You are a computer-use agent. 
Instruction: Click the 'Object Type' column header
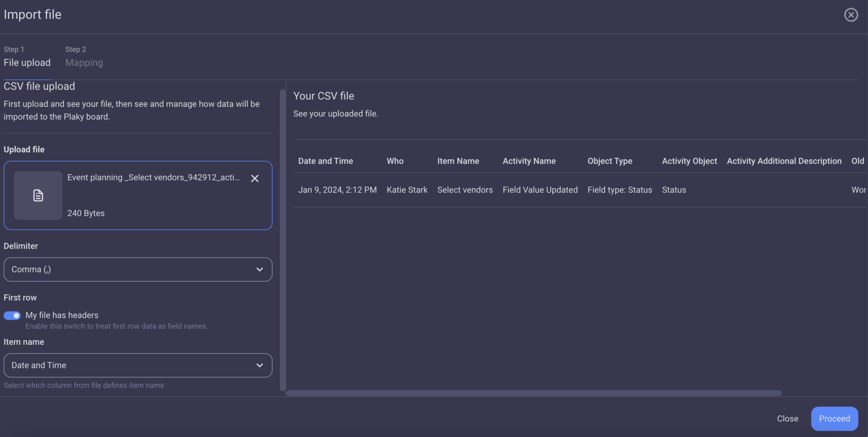coord(609,161)
